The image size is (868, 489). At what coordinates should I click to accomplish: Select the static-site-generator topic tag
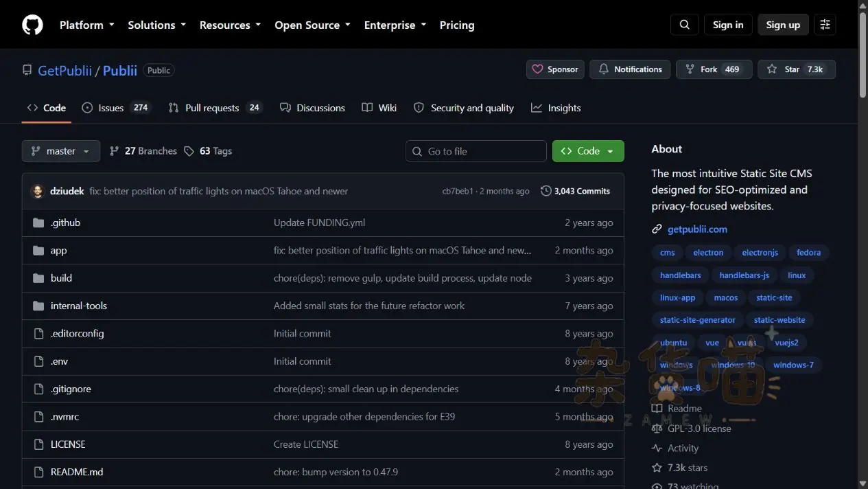click(697, 320)
